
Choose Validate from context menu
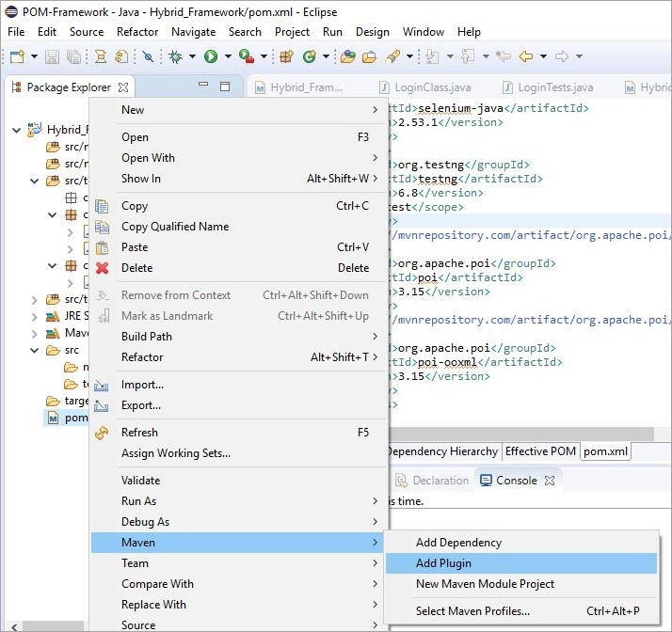240,481
